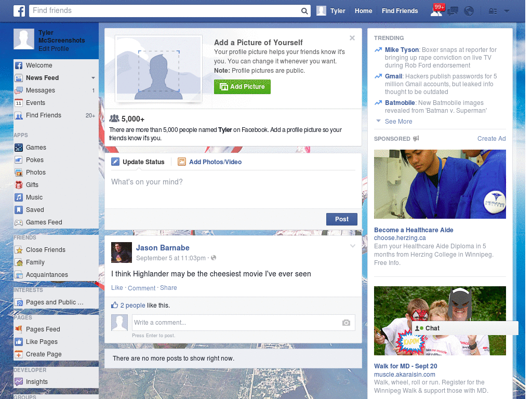The width and height of the screenshot is (532, 399).
Task: Open the notifications globe icon
Action: pyautogui.click(x=469, y=11)
